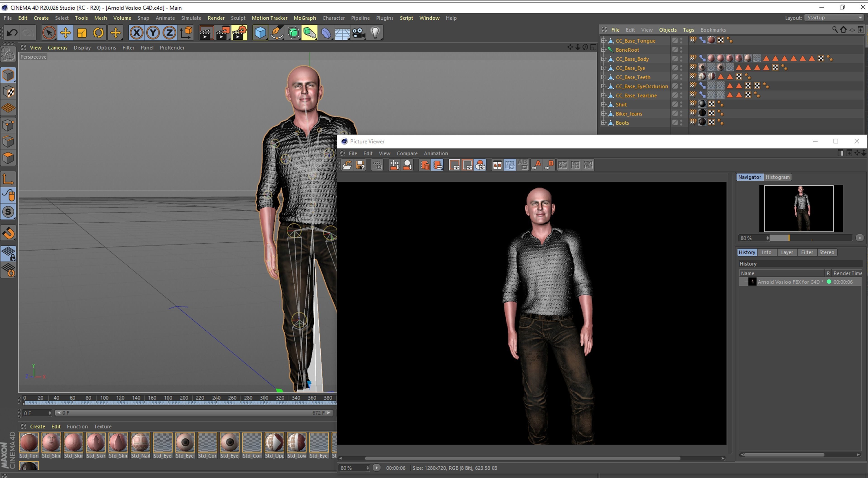The height and width of the screenshot is (478, 868).
Task: Add a Cube primitive object
Action: coord(260,33)
